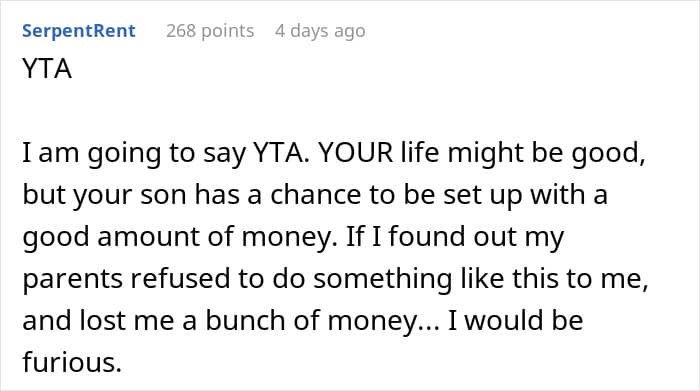700x391 pixels.
Task: Click the words 'I would be'
Action: point(515,320)
